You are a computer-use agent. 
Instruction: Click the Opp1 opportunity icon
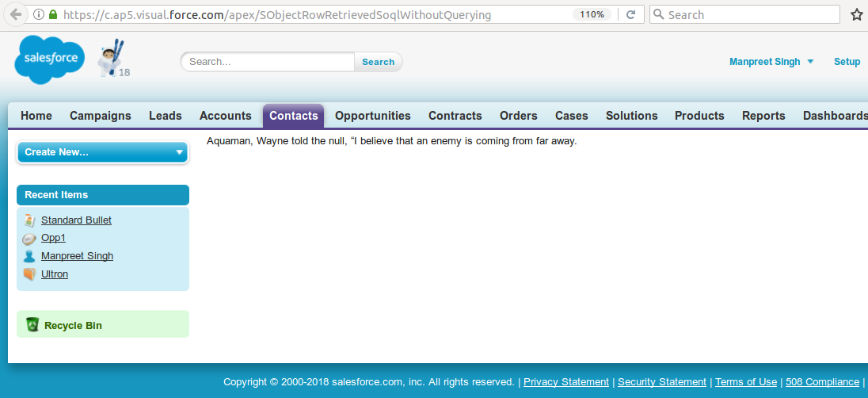point(29,239)
